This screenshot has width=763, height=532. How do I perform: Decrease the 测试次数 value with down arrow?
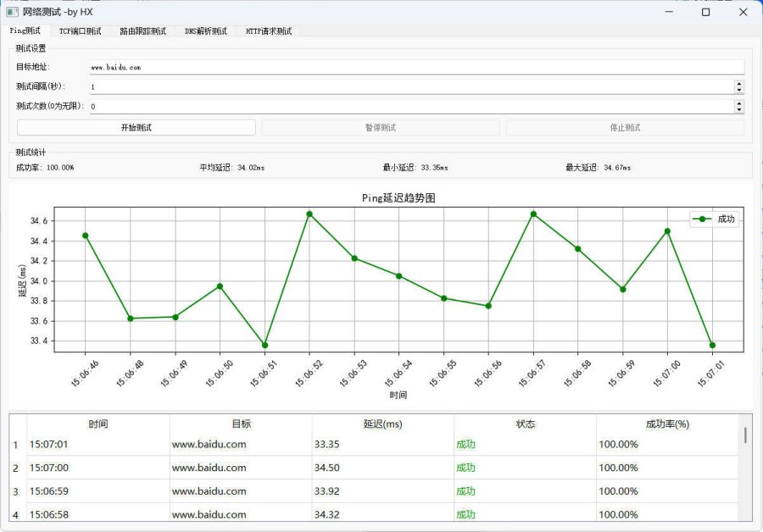[738, 110]
